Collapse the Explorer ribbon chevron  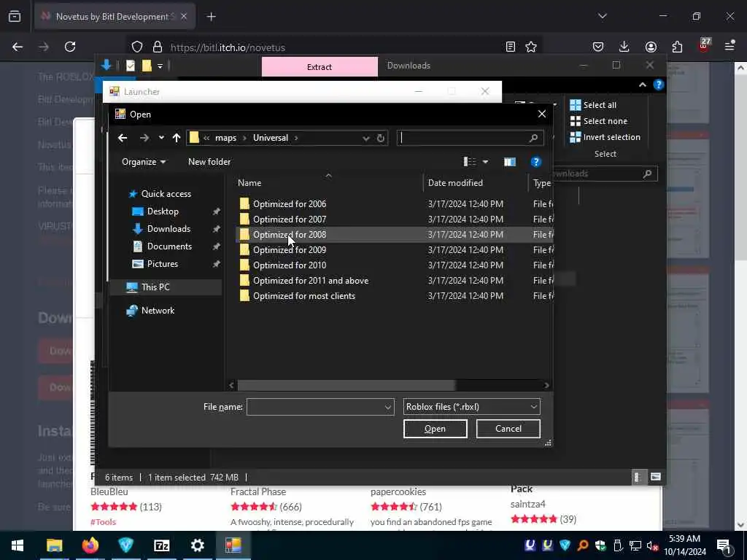pos(642,85)
